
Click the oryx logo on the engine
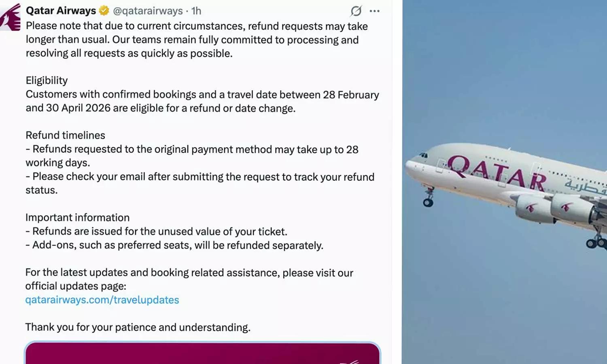pos(531,208)
